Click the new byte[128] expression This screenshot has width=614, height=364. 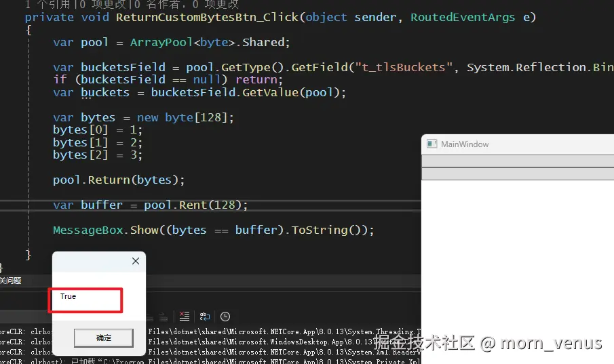[x=182, y=117]
